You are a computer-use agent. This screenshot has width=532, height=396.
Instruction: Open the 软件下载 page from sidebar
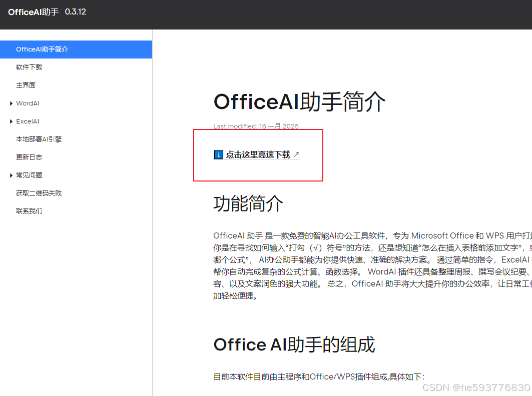tap(29, 67)
